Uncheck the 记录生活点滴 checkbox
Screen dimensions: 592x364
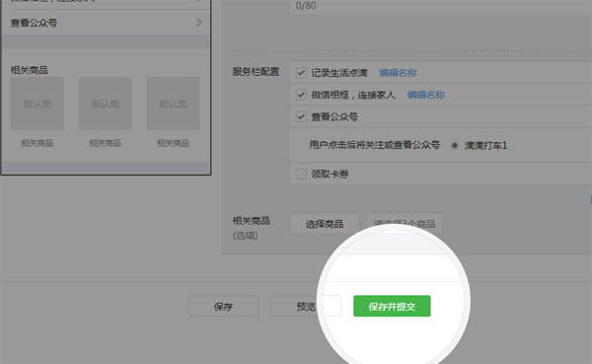[x=301, y=72]
